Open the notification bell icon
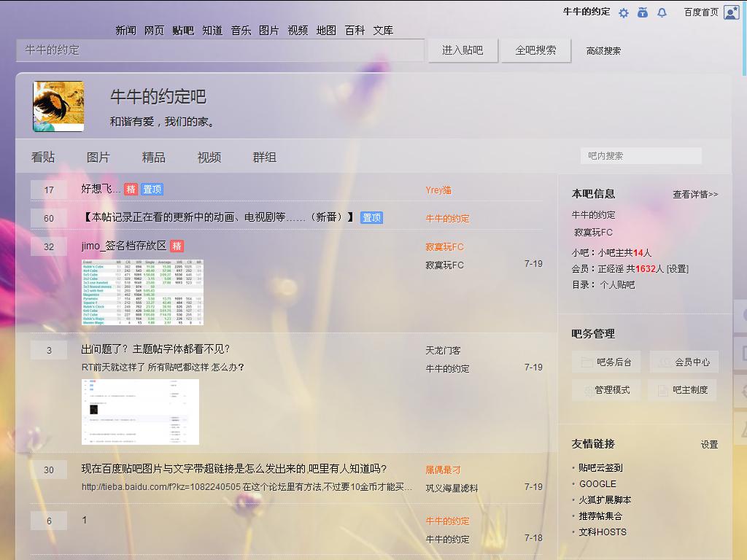The image size is (747, 560). [x=662, y=13]
